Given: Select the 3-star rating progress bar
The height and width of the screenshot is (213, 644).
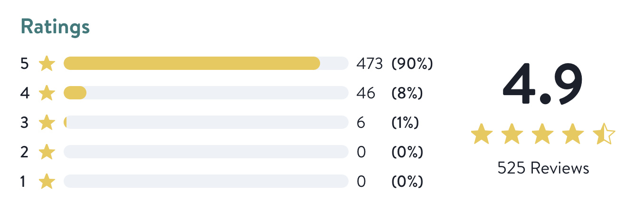Looking at the screenshot, I should (206, 123).
